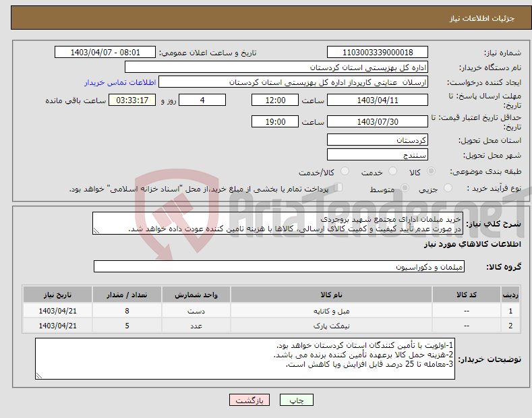Click the remaining time field 03:33:17
Image resolution: width=532 pixels, height=418 pixels.
pyautogui.click(x=132, y=100)
